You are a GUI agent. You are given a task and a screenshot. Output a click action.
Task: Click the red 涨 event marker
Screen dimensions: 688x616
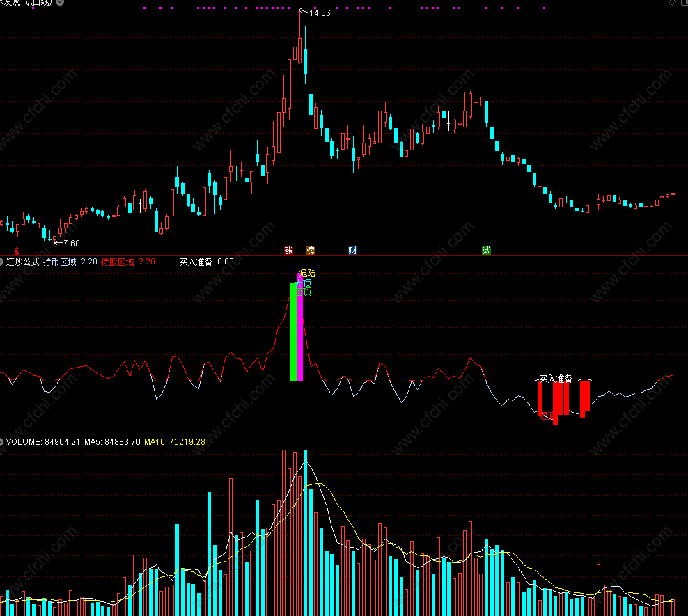pos(288,251)
